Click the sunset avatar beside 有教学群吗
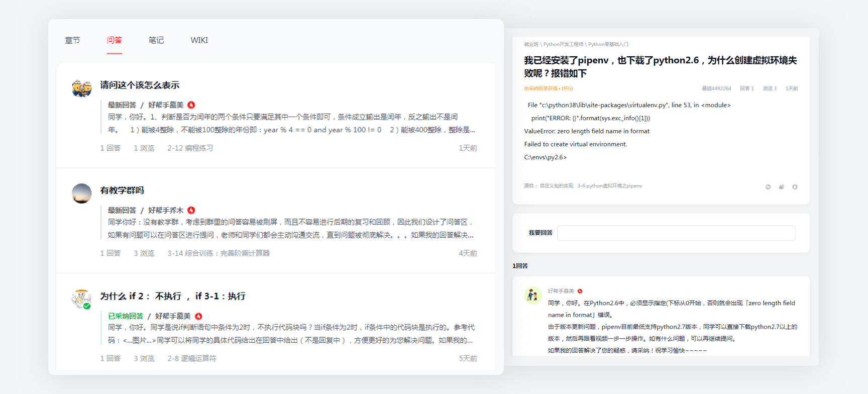Image resolution: width=868 pixels, height=394 pixels. coord(81,193)
